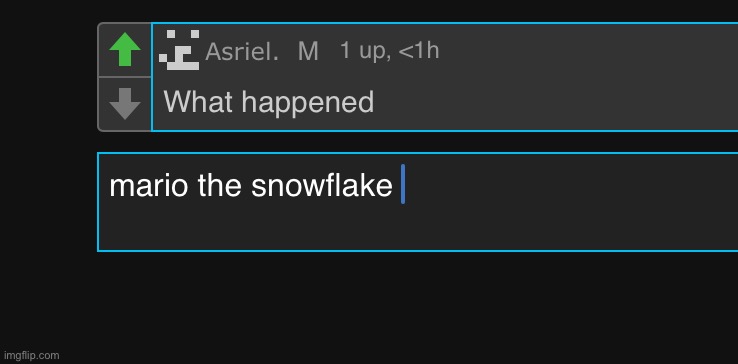Click the word 'What' in the comment
Image resolution: width=738 pixels, height=364 pixels.
pyautogui.click(x=198, y=102)
